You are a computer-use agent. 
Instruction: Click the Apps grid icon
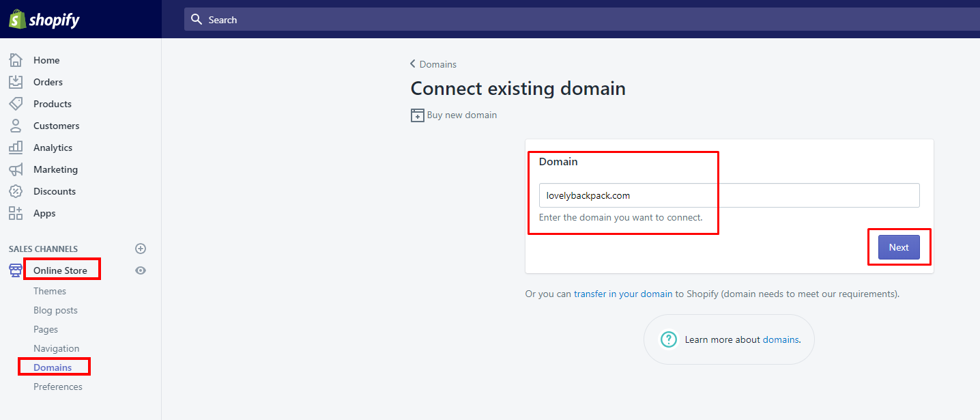16,213
